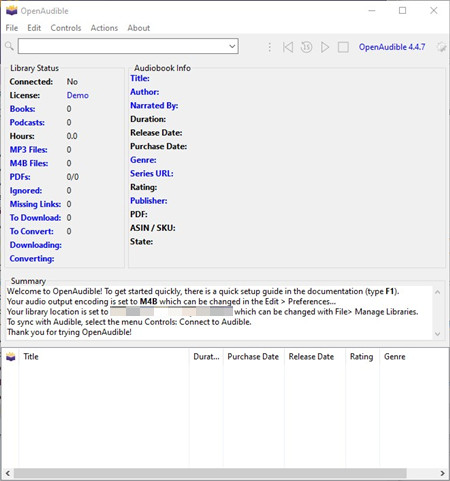Click the Title: link in Audiobook Info
This screenshot has width=450, height=481.
[140, 78]
